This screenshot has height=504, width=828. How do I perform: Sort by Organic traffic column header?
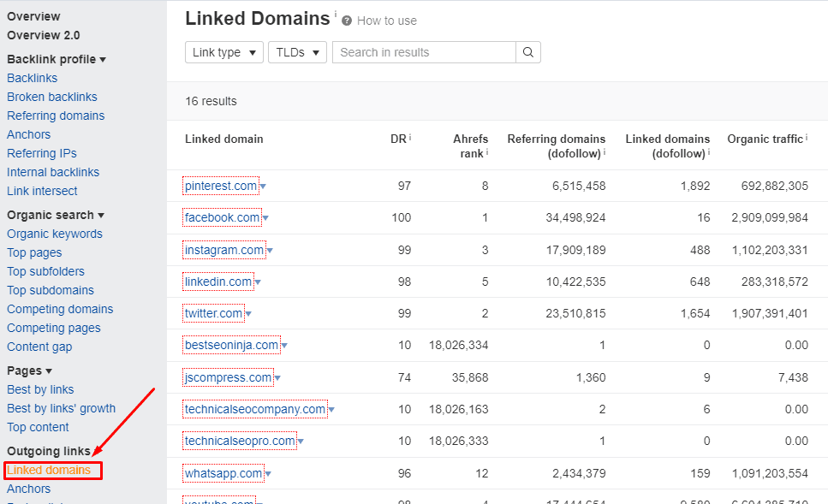[765, 139]
